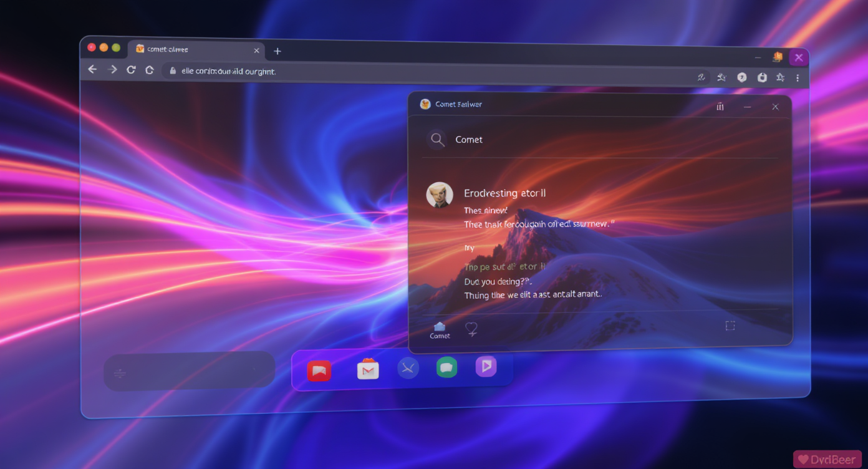Viewport: 868px width, 469px height.
Task: Toggle the star icon in browser toolbar
Action: (780, 77)
